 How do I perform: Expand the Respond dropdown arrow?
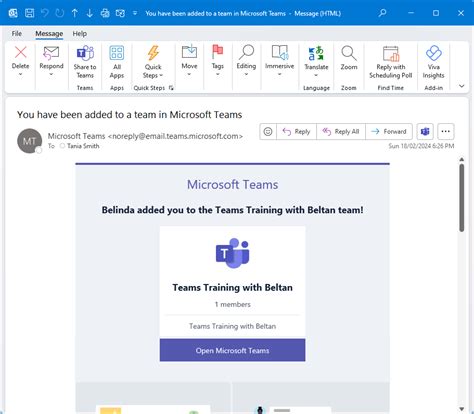[51, 74]
